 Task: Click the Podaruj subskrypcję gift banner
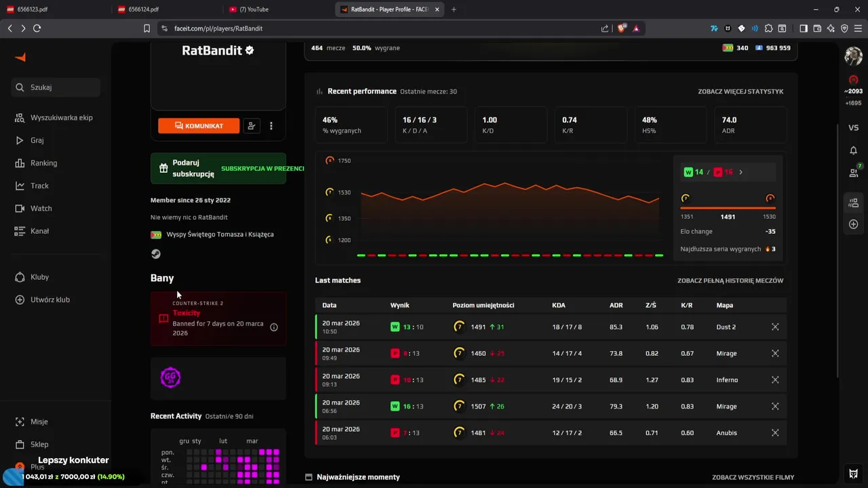click(x=218, y=168)
